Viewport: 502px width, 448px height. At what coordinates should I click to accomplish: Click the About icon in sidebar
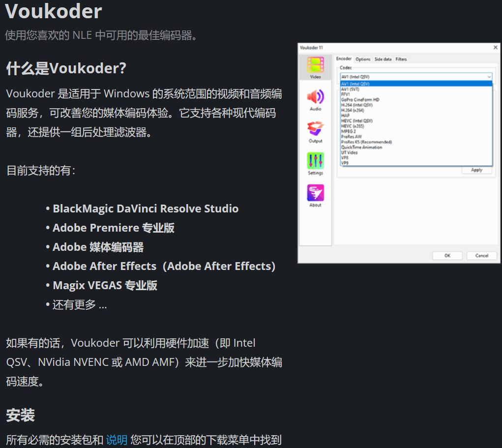[x=315, y=193]
